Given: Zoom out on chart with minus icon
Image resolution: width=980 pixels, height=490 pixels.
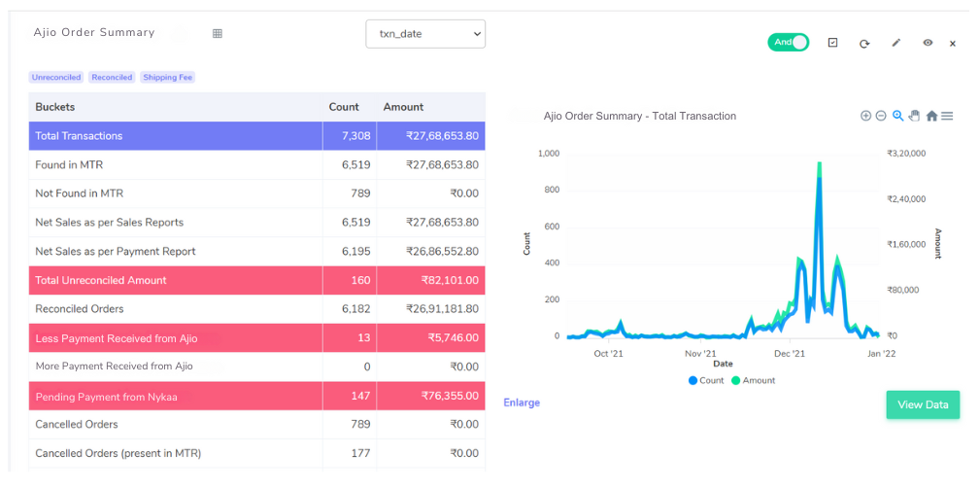Looking at the screenshot, I should [x=881, y=116].
